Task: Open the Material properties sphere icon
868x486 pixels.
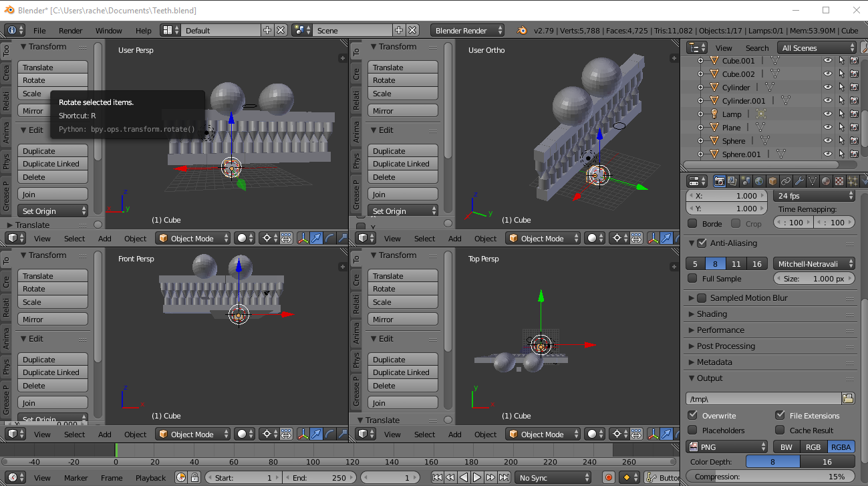Action: 826,181
